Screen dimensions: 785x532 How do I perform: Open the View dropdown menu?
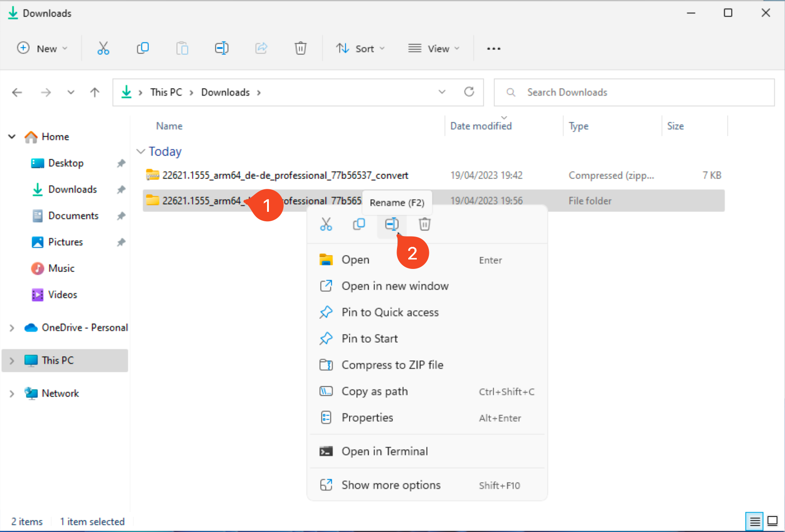tap(433, 49)
